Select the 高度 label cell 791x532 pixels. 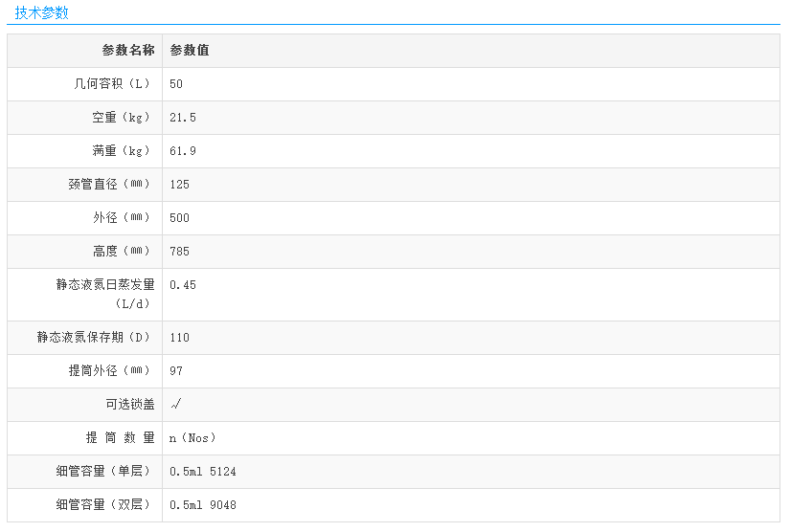point(122,252)
